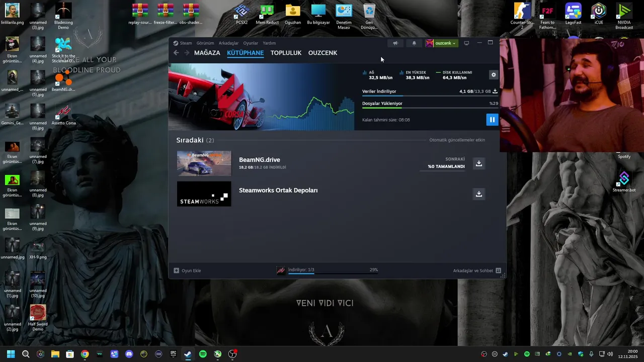Open taskbar Search
This screenshot has width=644, height=362.
(26, 354)
